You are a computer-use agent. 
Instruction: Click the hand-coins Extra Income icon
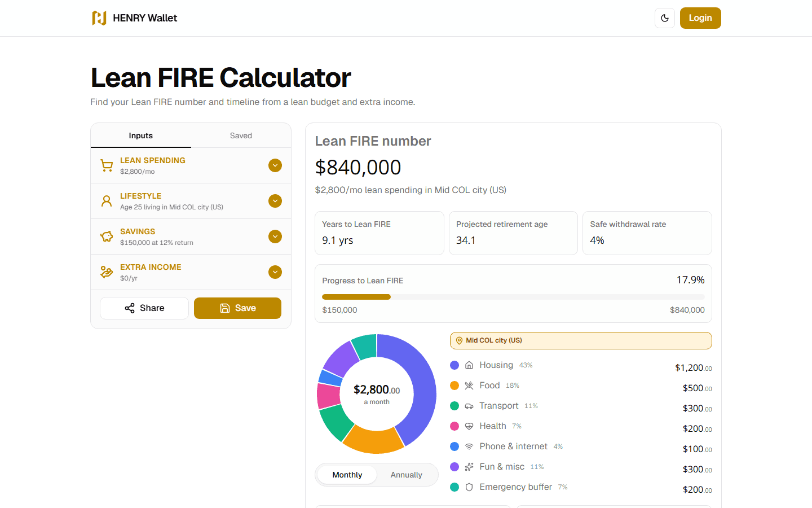click(x=107, y=272)
